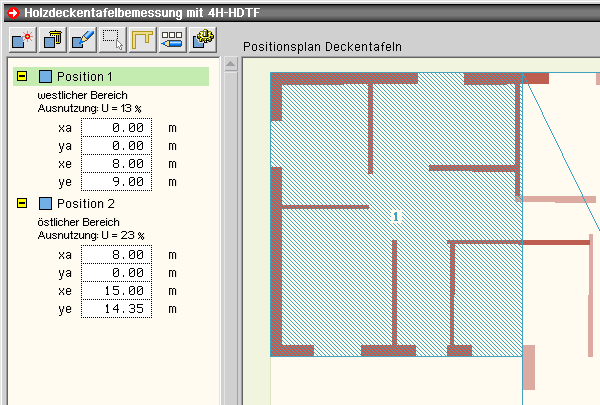Click the new position toolbar icon

click(x=22, y=40)
